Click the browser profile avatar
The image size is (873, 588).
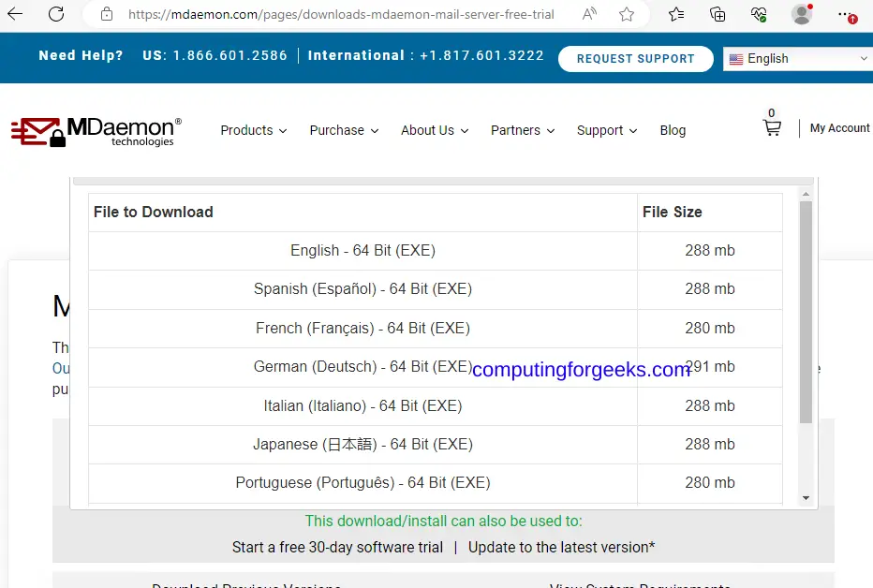click(802, 14)
